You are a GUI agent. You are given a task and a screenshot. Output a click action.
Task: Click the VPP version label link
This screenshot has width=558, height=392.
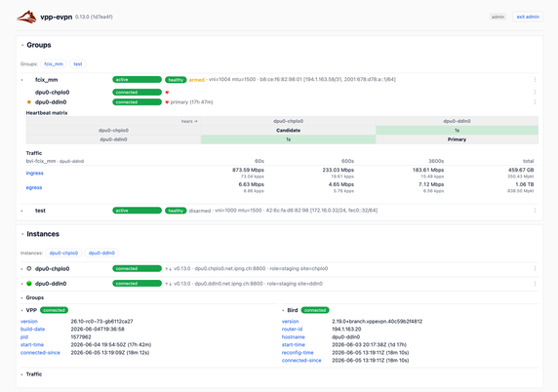(x=29, y=321)
